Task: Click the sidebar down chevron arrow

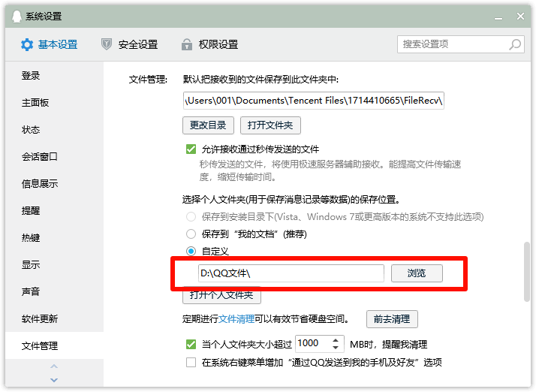Action: pos(54,380)
